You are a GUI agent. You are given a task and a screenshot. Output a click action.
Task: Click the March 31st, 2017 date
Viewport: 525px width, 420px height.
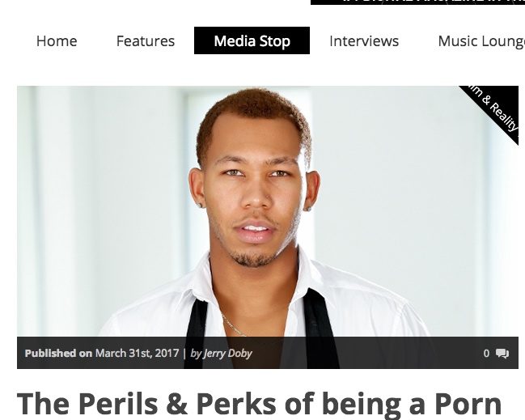[x=138, y=353]
